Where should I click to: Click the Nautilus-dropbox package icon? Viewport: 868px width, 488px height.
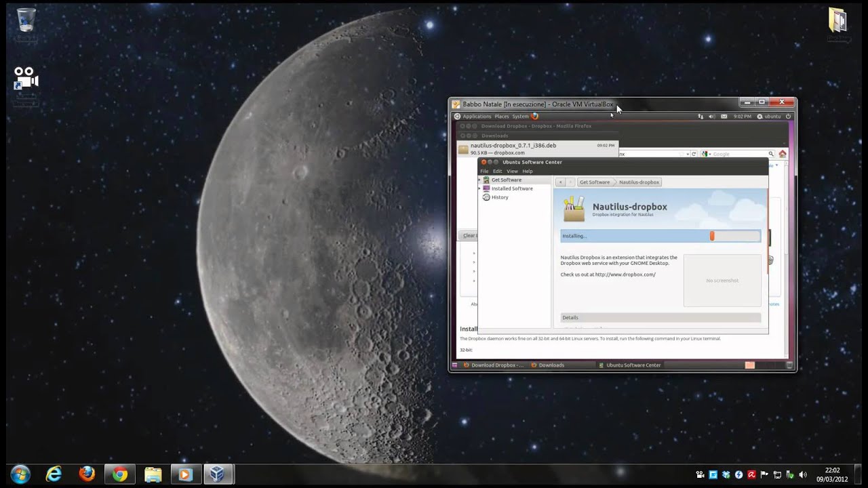(x=574, y=209)
